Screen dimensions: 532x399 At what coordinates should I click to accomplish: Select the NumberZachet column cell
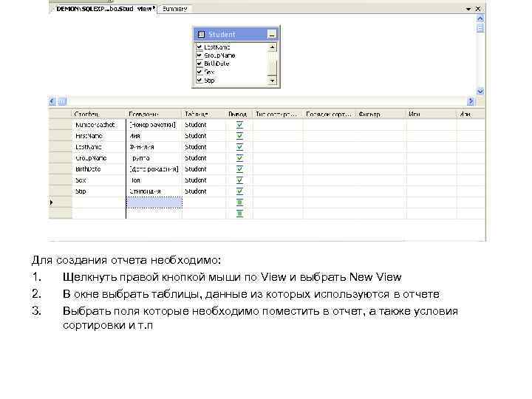[99, 125]
